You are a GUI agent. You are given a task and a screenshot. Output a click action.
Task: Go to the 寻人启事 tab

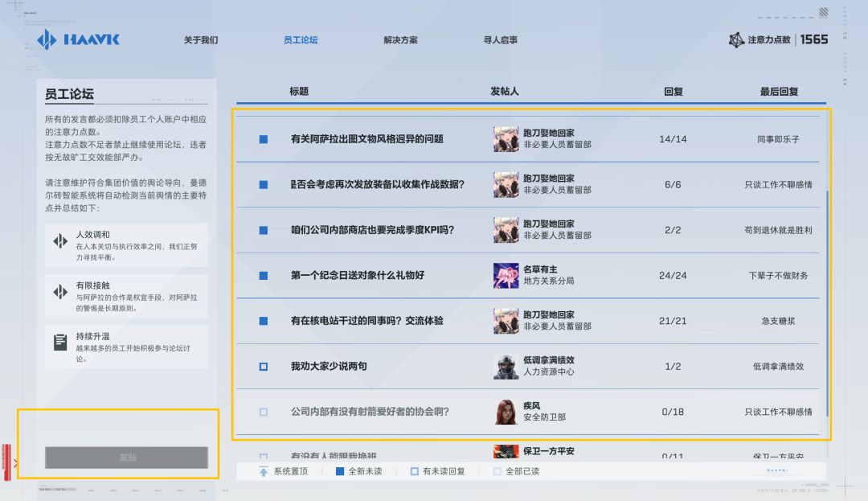[x=501, y=40]
